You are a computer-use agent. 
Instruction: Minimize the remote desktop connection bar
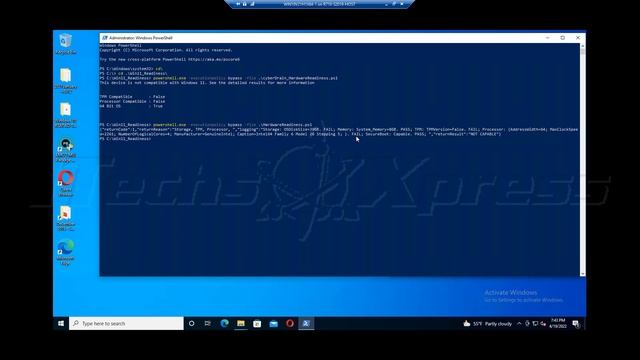[x=386, y=4]
